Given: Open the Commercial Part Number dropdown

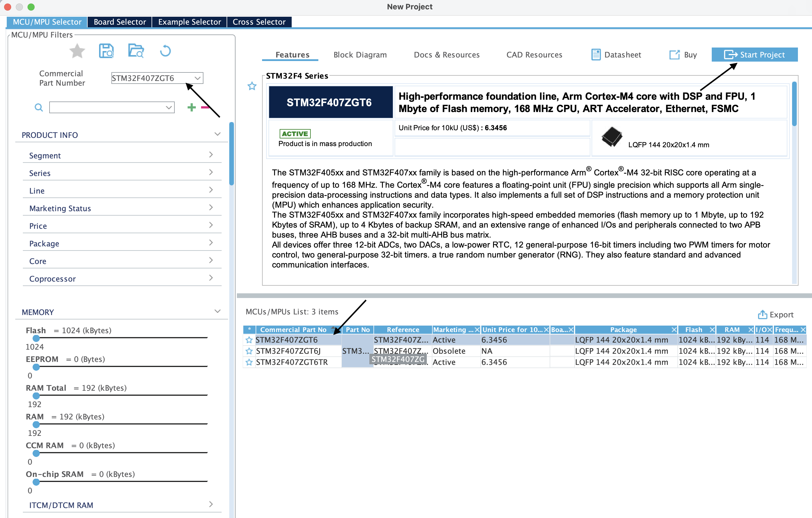Looking at the screenshot, I should coord(198,78).
